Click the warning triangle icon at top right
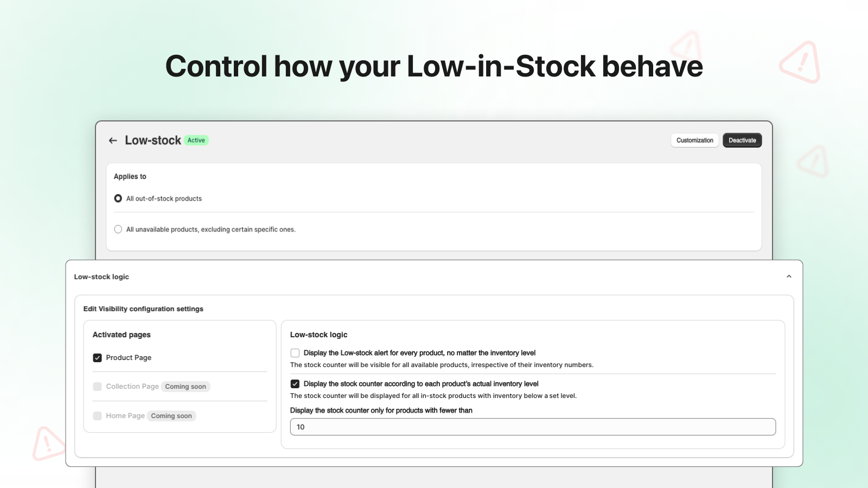This screenshot has height=488, width=868. pos(800,62)
